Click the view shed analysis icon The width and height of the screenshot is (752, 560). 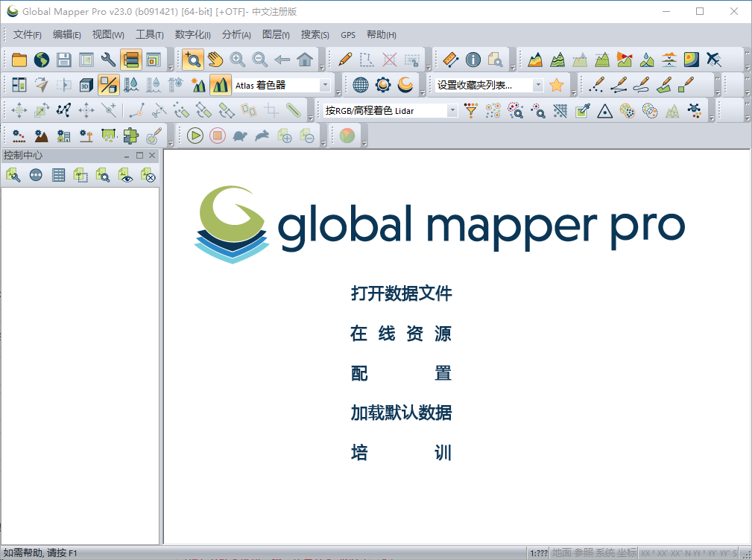(x=625, y=60)
